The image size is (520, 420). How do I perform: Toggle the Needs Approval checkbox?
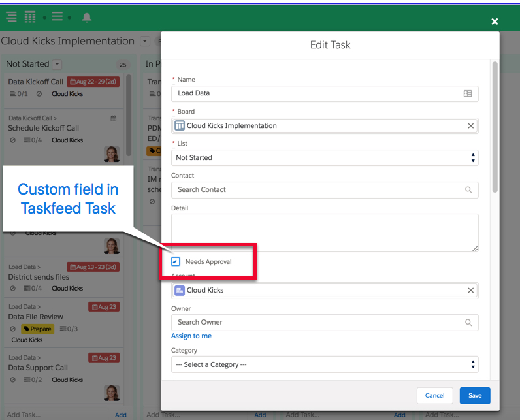(176, 261)
